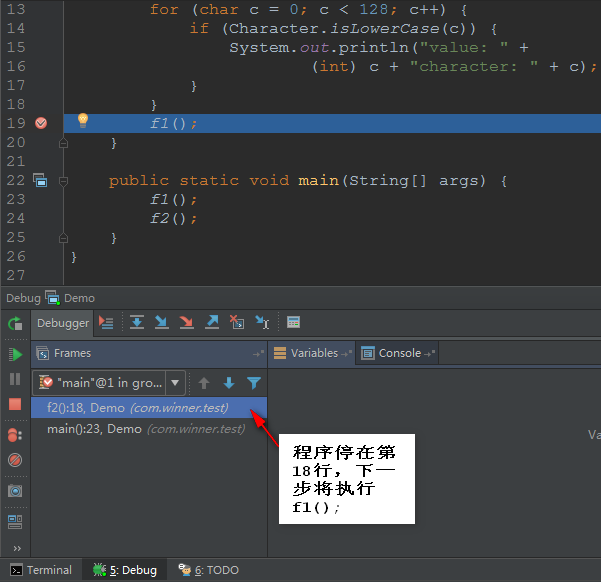Screen dimensions: 601x582
Task: Expand more debug actions chevrons
Action: click(x=17, y=548)
